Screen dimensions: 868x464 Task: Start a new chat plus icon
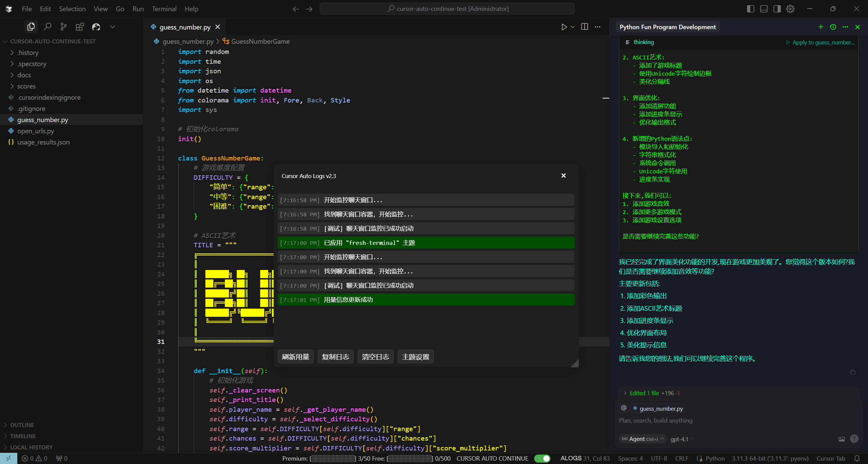(821, 27)
